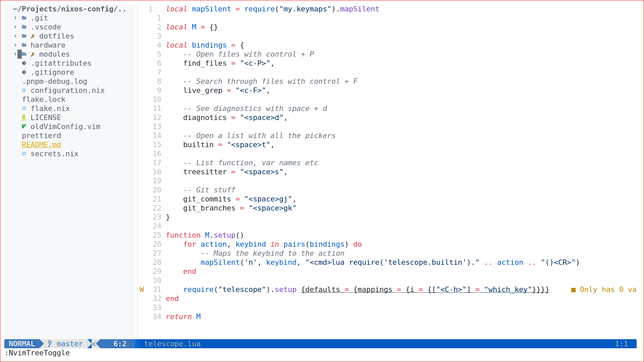
Task: Place cursor on 'git_commits' in line 21
Action: click(207, 199)
